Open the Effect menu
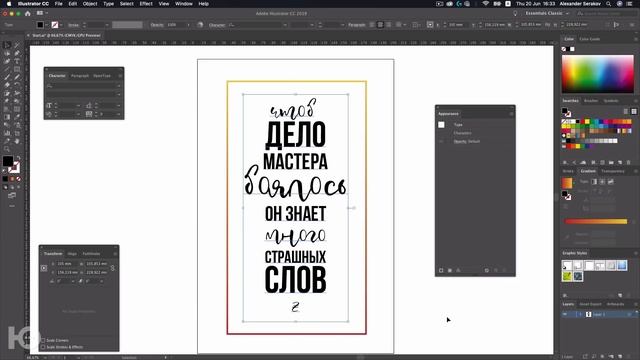The height and width of the screenshot is (360, 640). (x=146, y=4)
